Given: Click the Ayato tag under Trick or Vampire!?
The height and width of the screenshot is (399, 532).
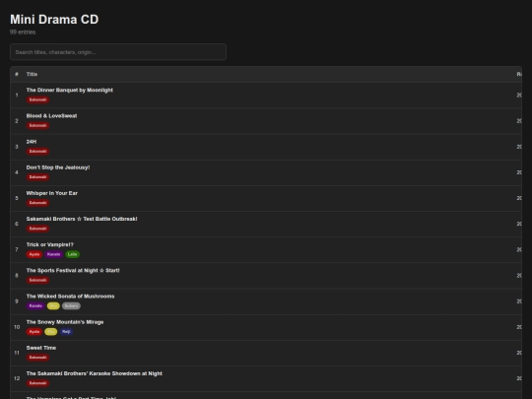Looking at the screenshot, I should click(x=34, y=254).
